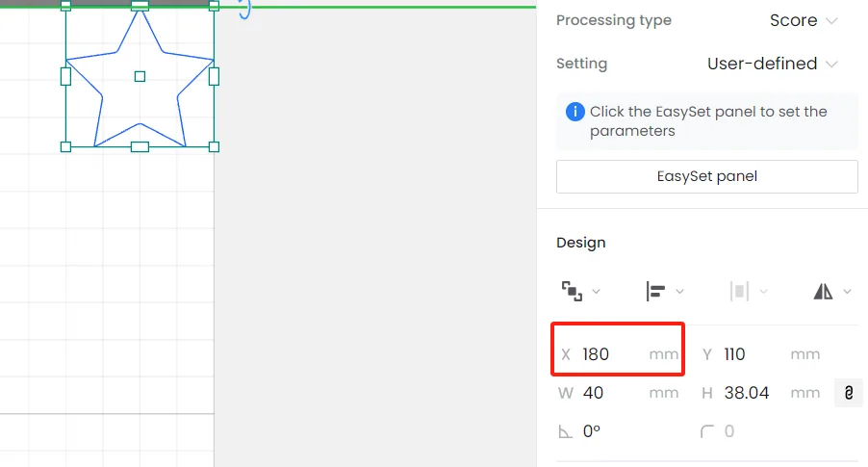The width and height of the screenshot is (868, 467).
Task: Expand the align options dropdown arrow
Action: tap(679, 292)
